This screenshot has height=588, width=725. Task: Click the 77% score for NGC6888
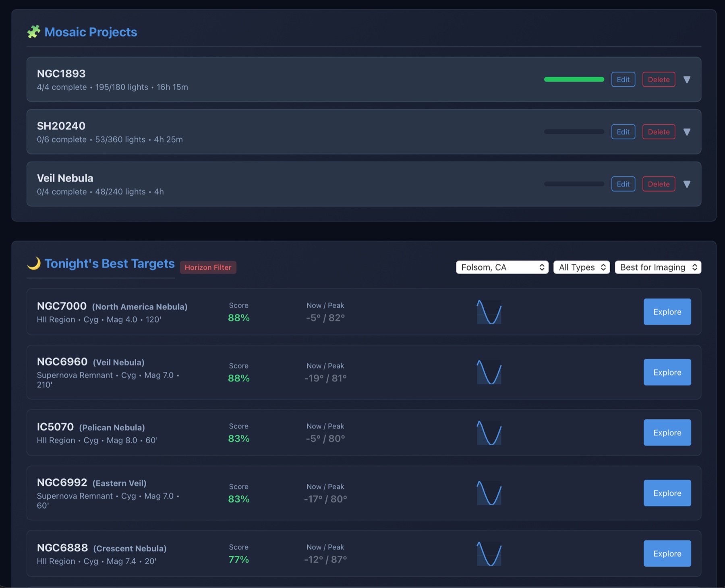click(x=239, y=559)
